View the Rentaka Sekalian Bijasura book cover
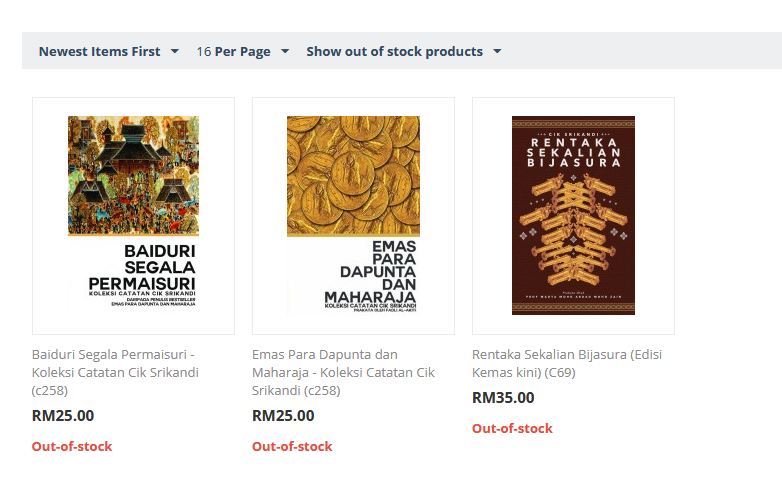This screenshot has height=492, width=782. click(x=573, y=214)
